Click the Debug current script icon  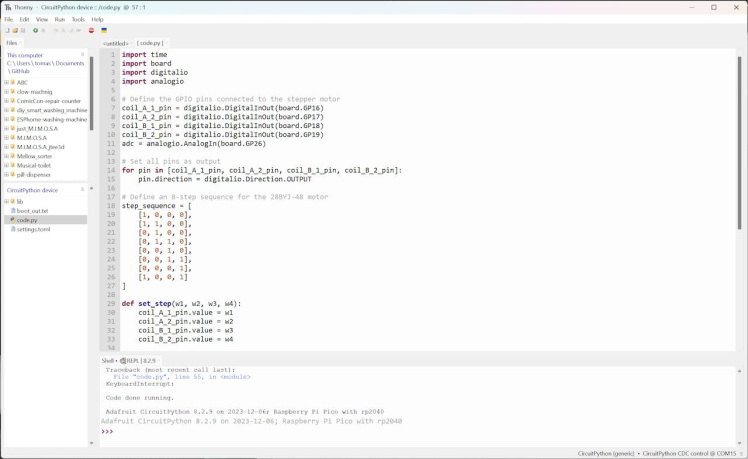coord(44,31)
